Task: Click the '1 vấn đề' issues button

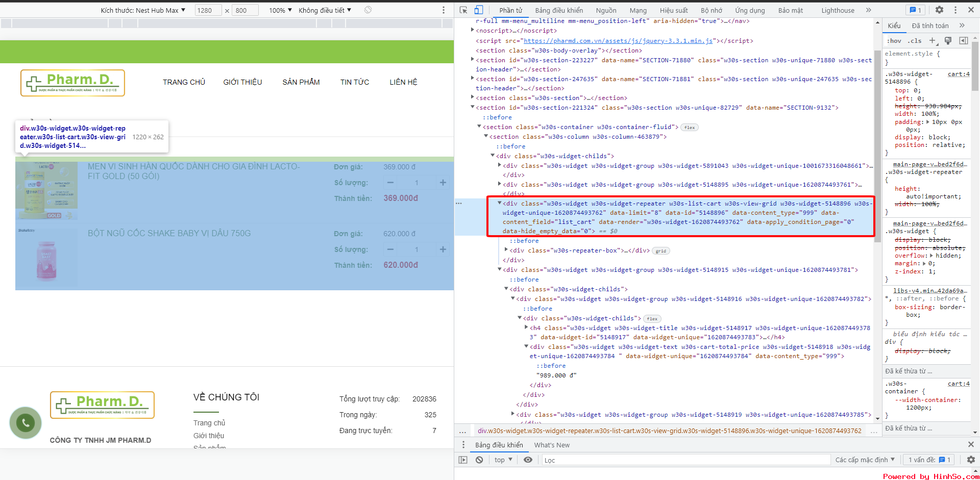Action: [x=929, y=460]
